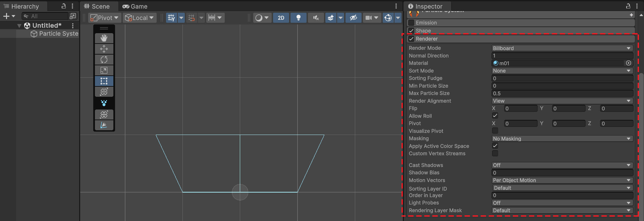Click the Max Particle Size field

pos(562,93)
